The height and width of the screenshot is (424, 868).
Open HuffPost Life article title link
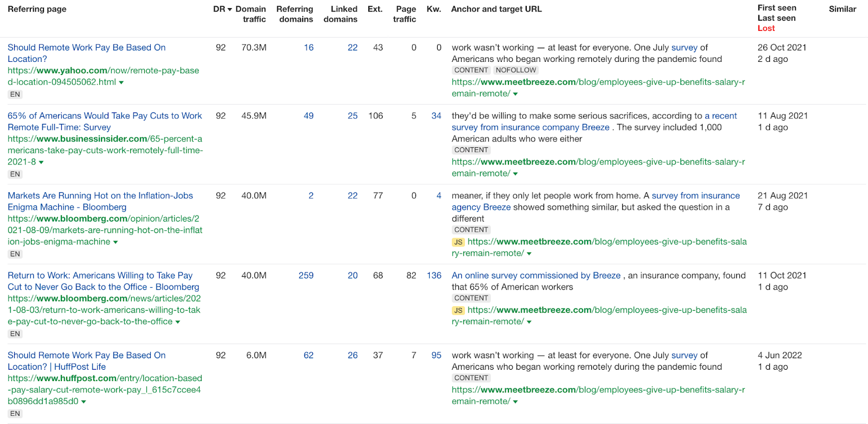(x=87, y=361)
